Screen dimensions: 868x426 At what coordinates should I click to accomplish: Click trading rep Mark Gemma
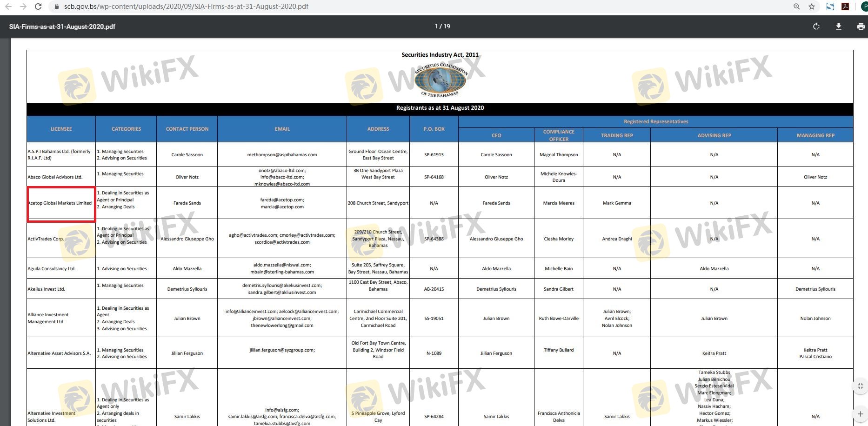click(x=617, y=203)
